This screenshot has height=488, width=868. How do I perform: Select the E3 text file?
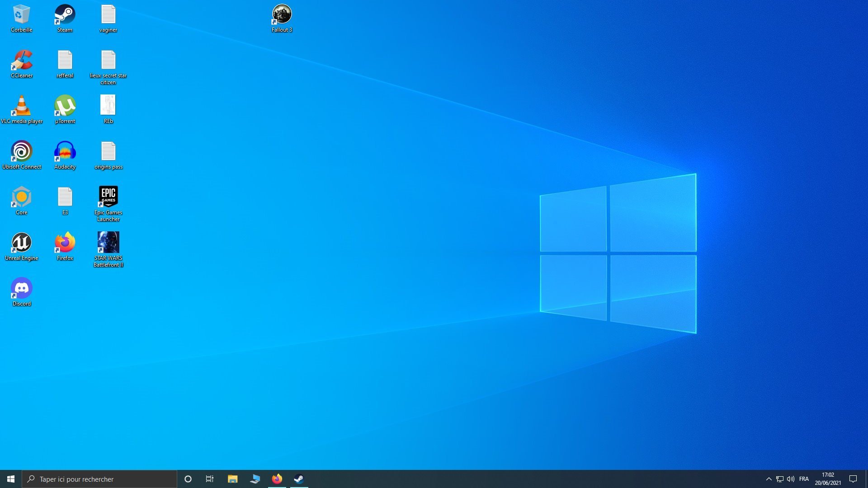[65, 201]
